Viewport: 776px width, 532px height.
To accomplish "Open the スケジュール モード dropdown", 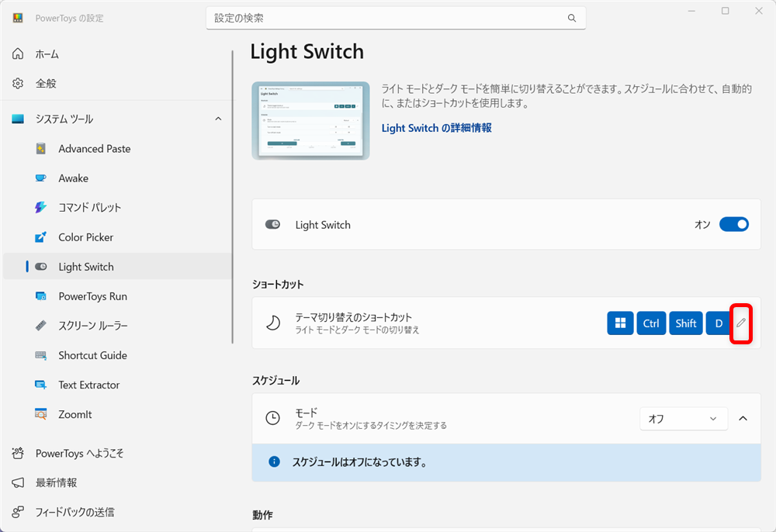I will (683, 418).
